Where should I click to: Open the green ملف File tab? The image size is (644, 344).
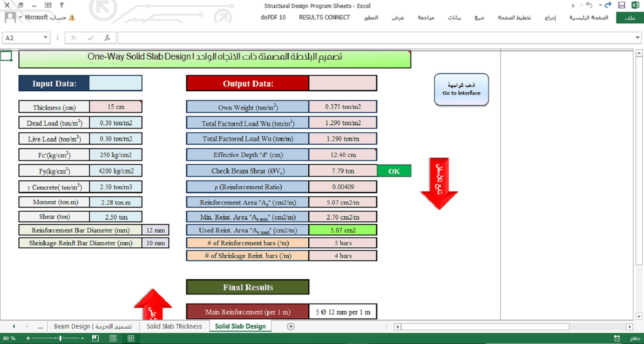tap(630, 18)
